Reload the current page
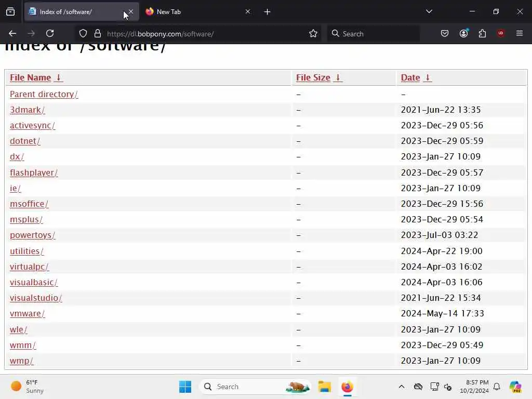This screenshot has width=532, height=399. click(50, 33)
